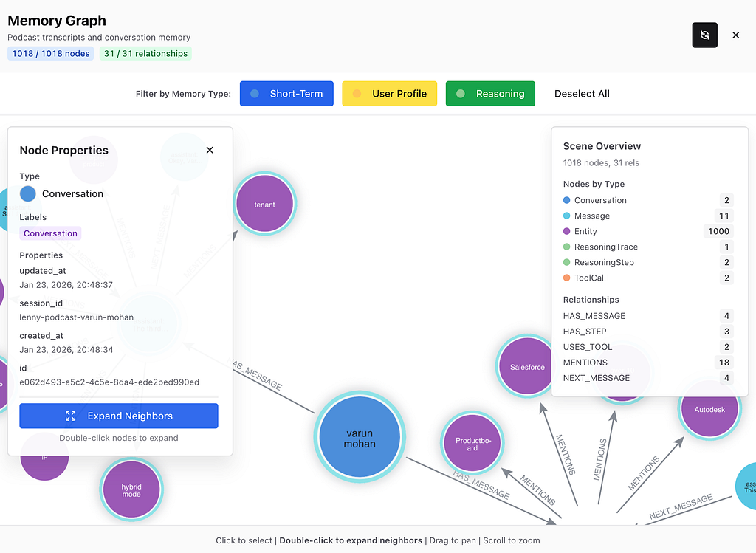This screenshot has height=553, width=756.
Task: Toggle the User Profile memory filter
Action: tap(389, 94)
